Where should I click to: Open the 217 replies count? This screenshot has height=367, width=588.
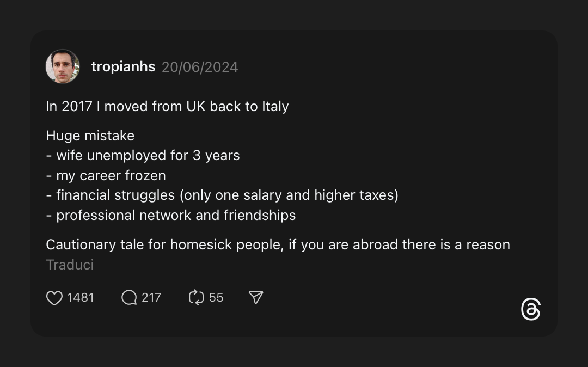[151, 298]
